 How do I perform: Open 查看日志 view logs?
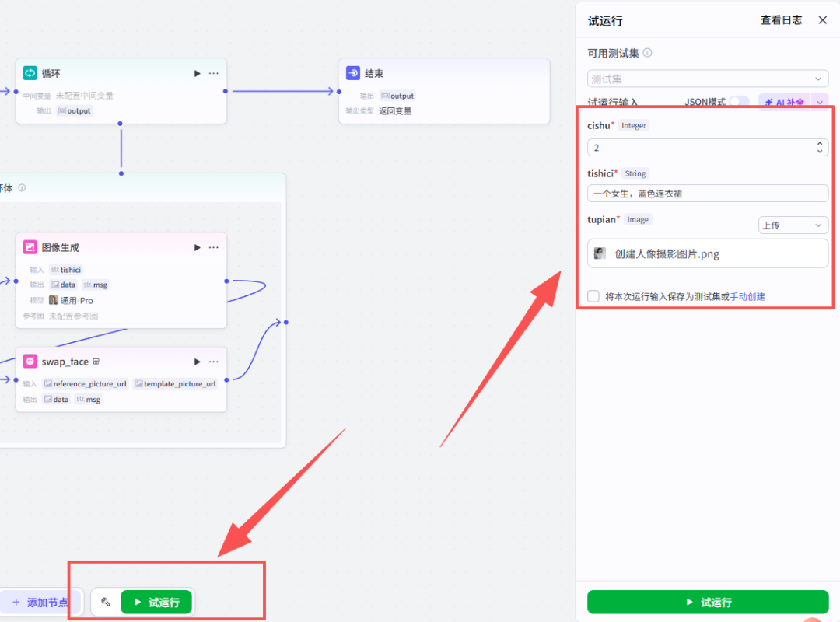pyautogui.click(x=781, y=20)
